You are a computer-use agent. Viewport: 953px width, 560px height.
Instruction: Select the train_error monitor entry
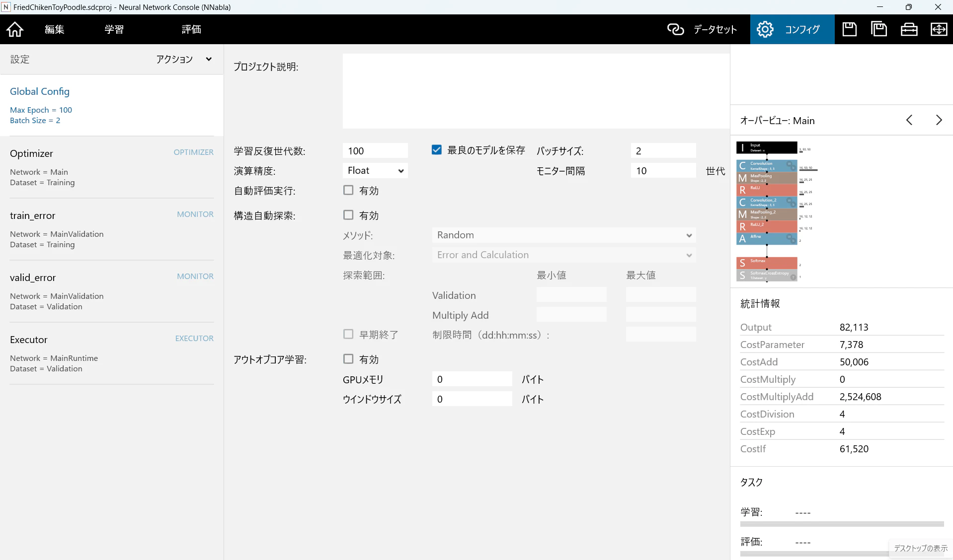point(112,229)
